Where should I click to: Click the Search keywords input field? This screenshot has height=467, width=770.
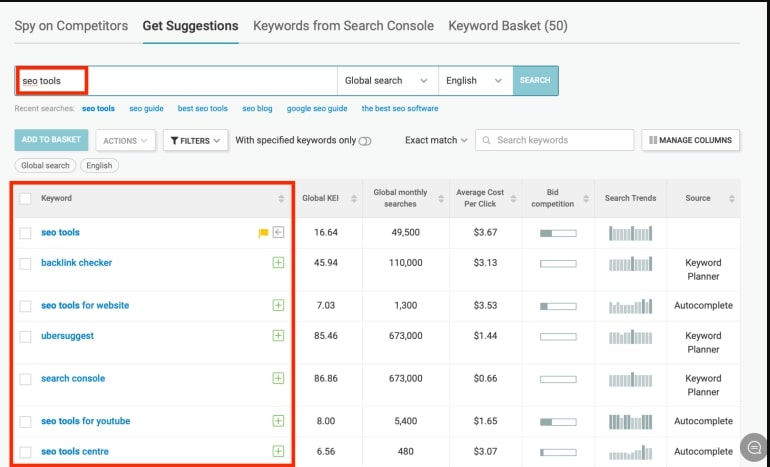pos(560,141)
